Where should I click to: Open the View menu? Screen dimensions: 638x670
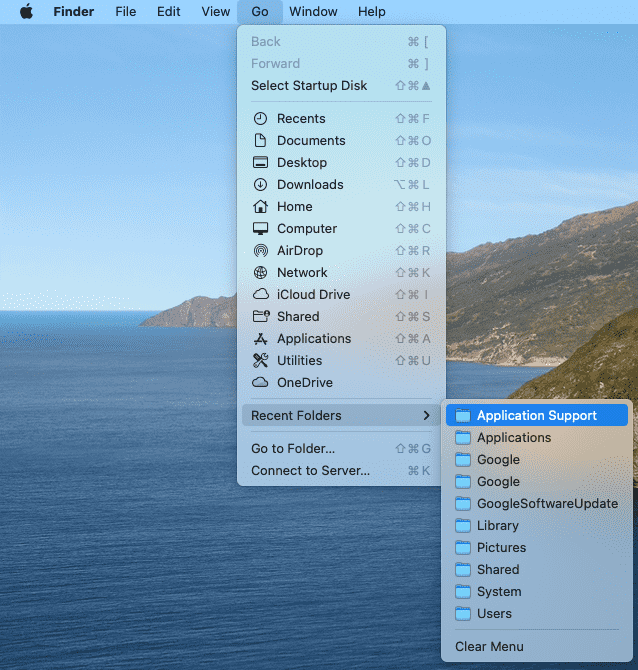[215, 12]
